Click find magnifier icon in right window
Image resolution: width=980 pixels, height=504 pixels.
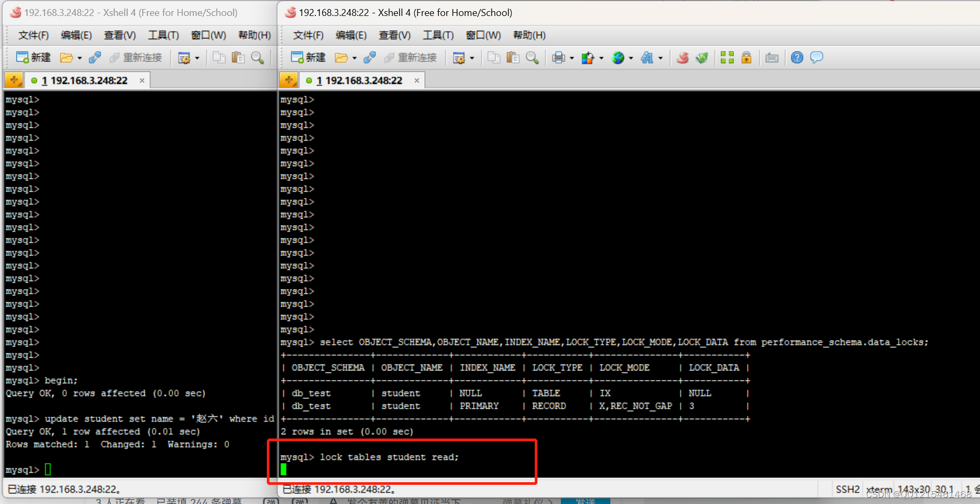click(x=532, y=57)
